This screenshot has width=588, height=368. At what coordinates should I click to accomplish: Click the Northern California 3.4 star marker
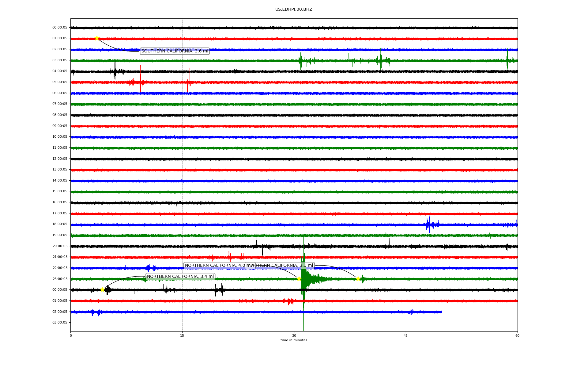pos(102,289)
